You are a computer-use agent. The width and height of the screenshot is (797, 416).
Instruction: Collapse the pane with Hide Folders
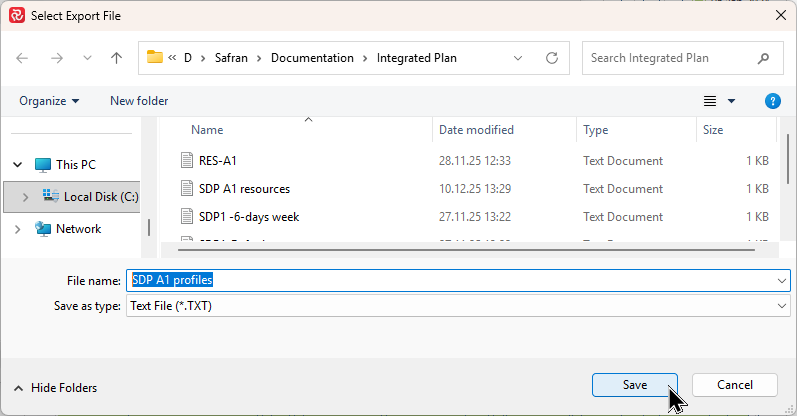[x=55, y=388]
